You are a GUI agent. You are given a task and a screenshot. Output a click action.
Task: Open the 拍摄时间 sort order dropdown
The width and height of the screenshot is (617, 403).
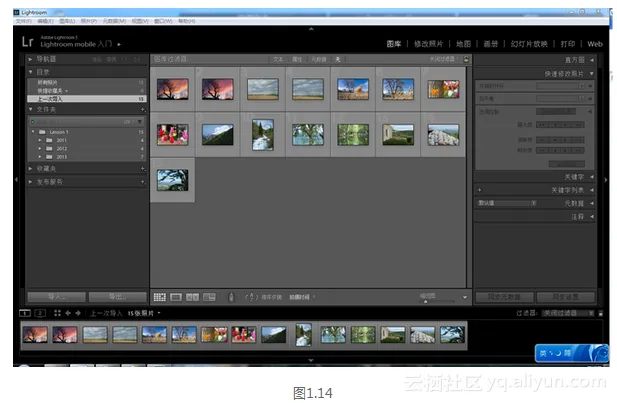302,297
